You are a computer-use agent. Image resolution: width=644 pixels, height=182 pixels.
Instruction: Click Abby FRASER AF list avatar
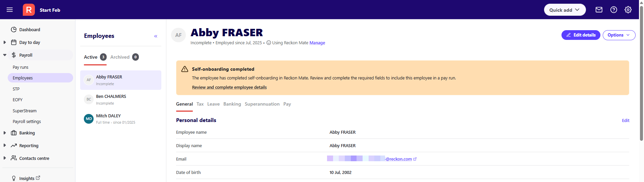89,80
